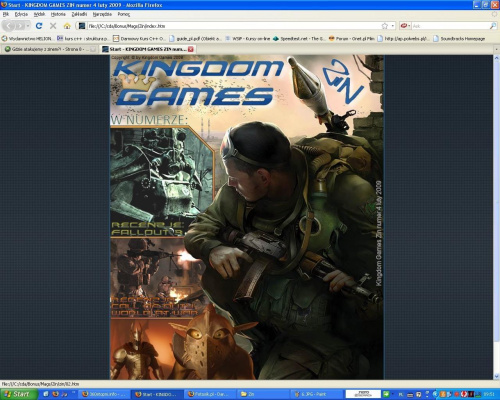This screenshot has height=400, width=500.
Task: Open the WSiP Kursy on-line bookmark
Action: tap(247, 39)
